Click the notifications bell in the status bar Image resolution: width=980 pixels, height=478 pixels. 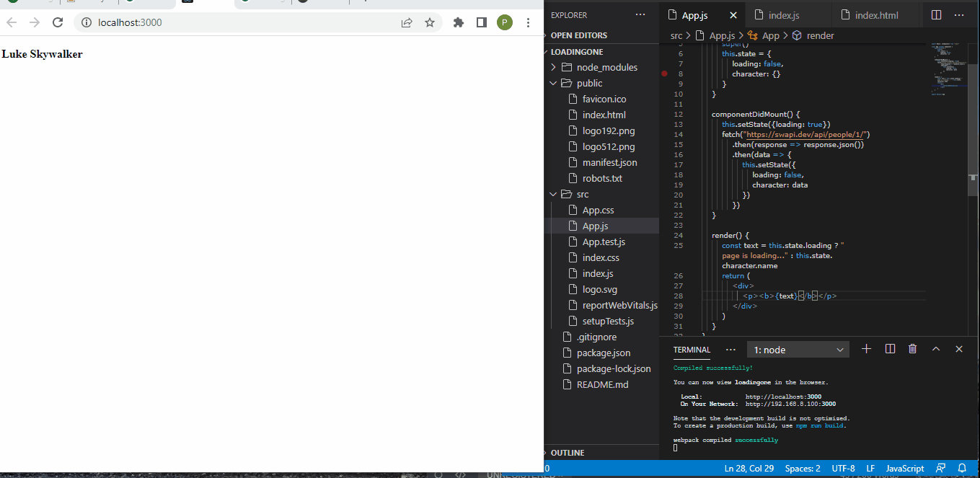[961, 468]
